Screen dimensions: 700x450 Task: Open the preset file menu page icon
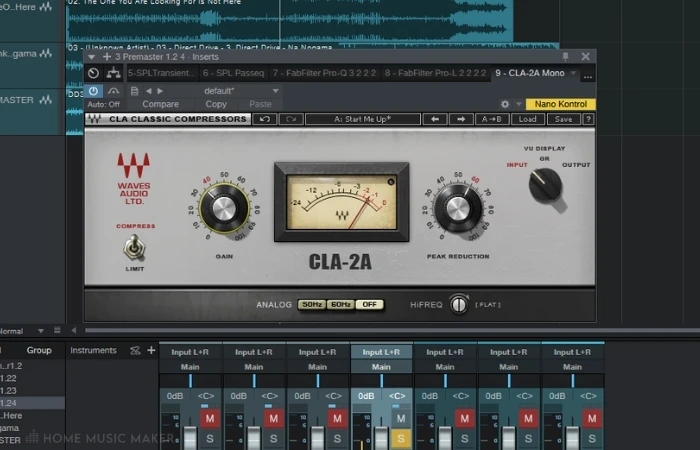pyautogui.click(x=134, y=91)
